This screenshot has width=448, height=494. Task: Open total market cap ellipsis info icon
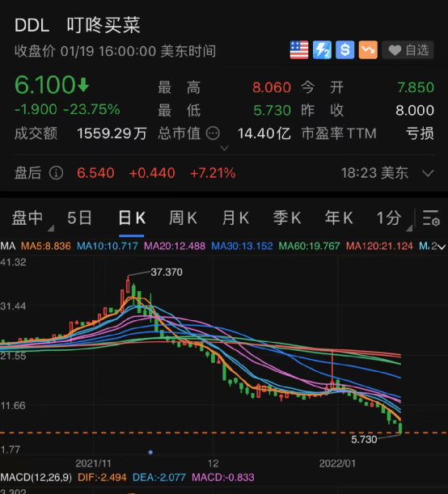[x=213, y=133]
